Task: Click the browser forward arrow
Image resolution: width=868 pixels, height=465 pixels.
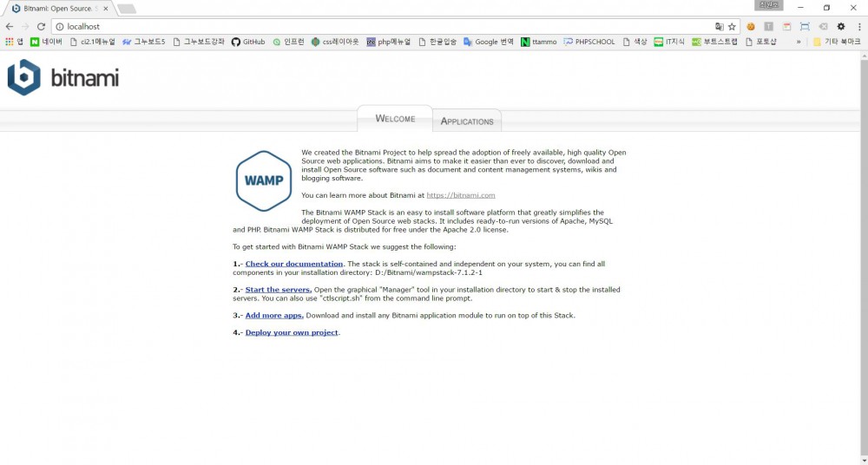Action: pos(25,27)
